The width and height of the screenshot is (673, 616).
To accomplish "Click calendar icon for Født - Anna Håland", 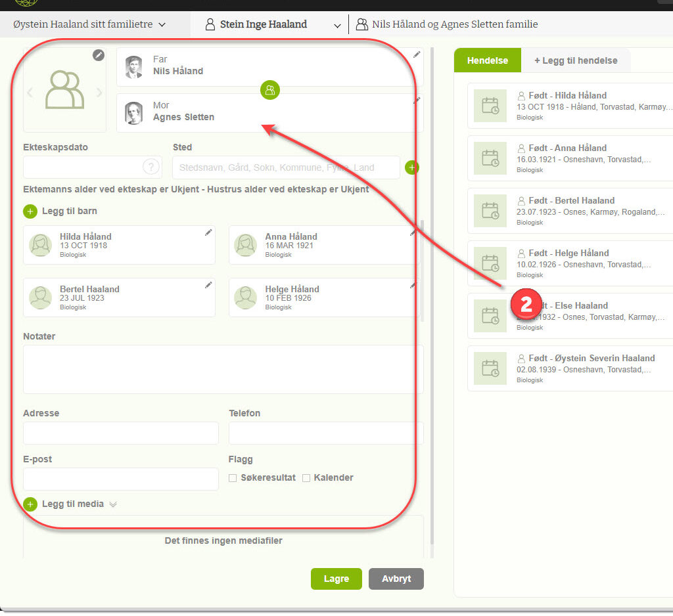I will [490, 158].
